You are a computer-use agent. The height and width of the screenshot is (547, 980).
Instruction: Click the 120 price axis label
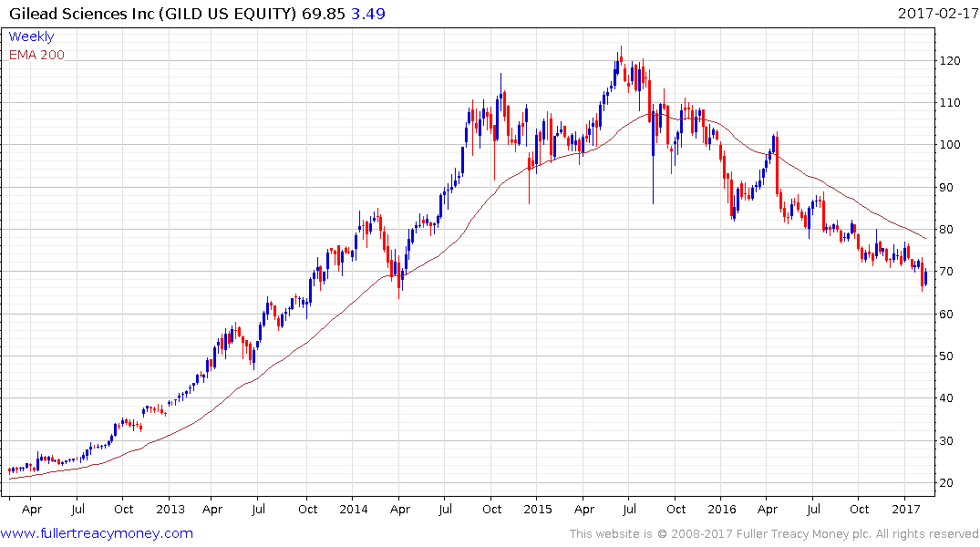click(949, 61)
